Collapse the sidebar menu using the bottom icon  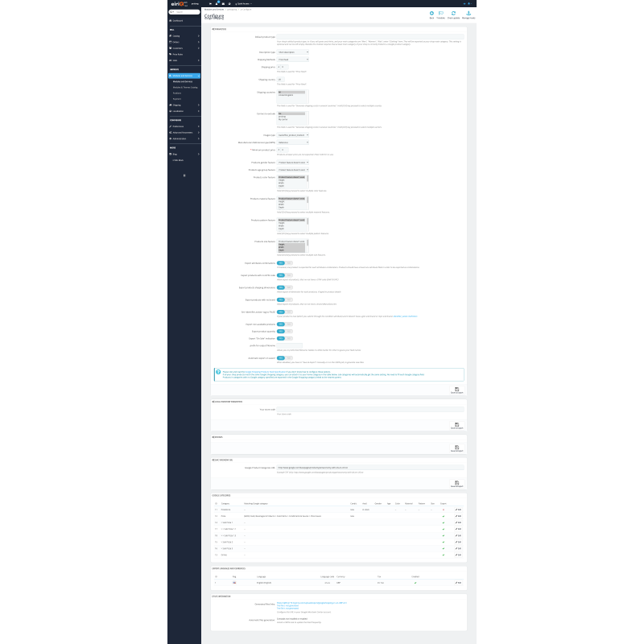coord(184,175)
